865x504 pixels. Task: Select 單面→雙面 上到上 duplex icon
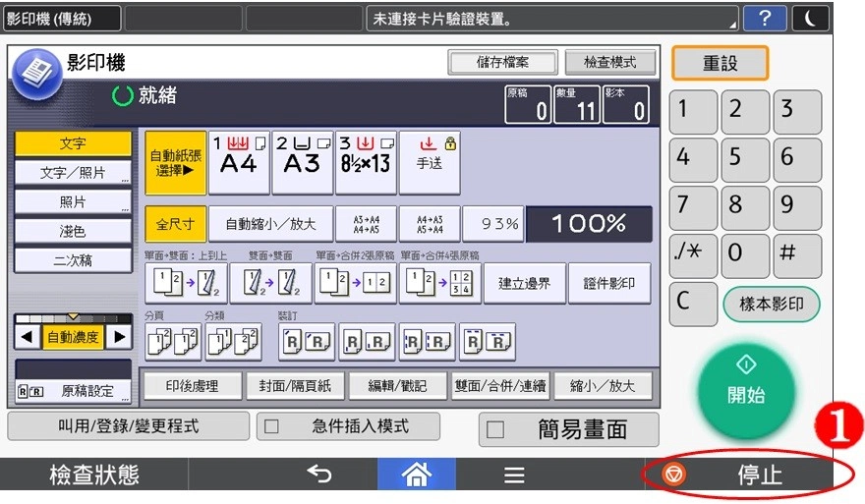(187, 283)
